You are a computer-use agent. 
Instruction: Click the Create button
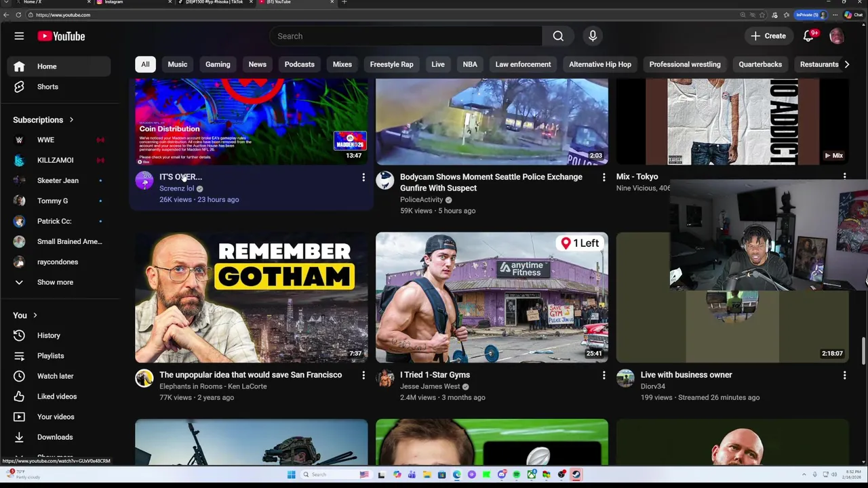pyautogui.click(x=768, y=36)
